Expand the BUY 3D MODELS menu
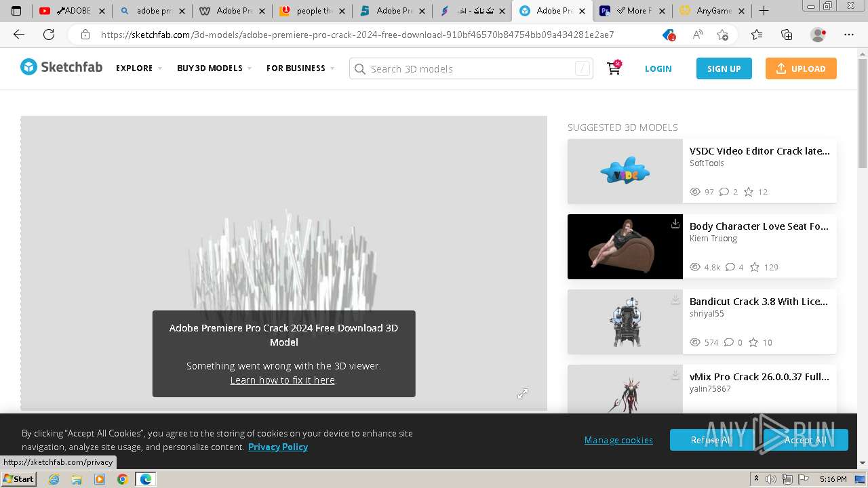 214,68
